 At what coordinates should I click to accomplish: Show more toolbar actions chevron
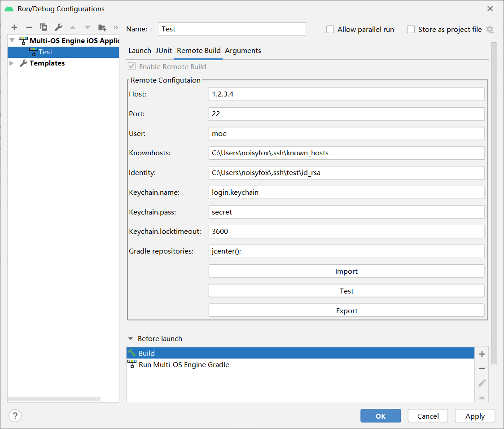click(x=116, y=27)
